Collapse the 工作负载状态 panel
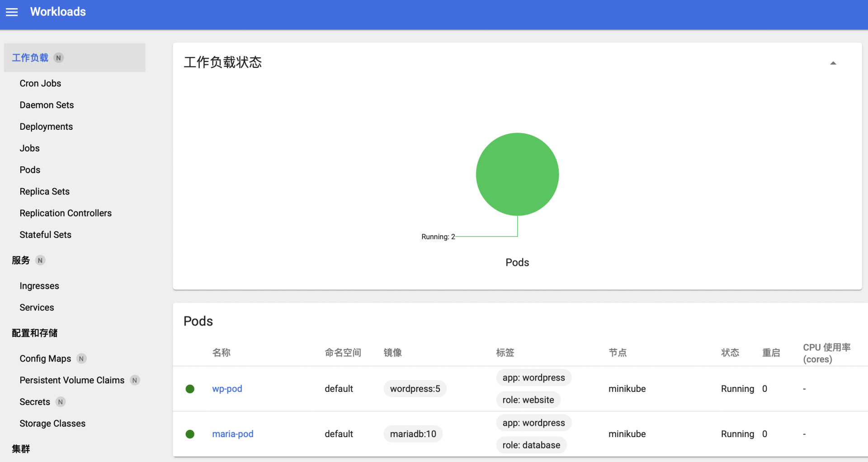Screen dimensions: 868x462 click(x=833, y=63)
